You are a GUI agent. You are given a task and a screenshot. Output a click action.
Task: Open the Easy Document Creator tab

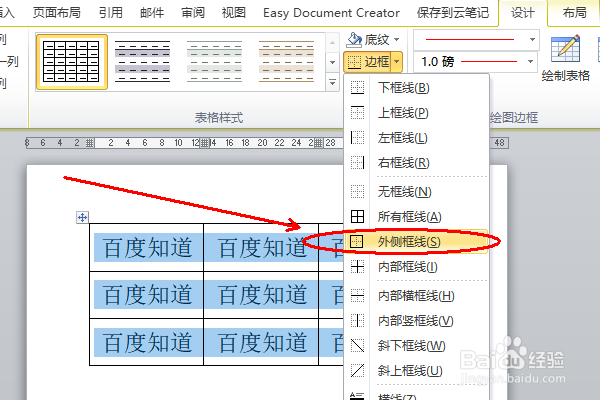[x=331, y=13]
